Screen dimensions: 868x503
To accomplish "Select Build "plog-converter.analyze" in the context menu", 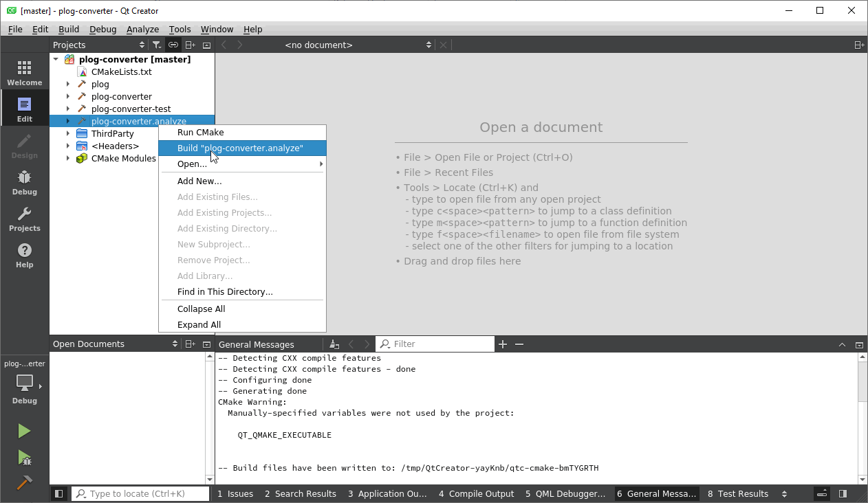I will (x=242, y=148).
